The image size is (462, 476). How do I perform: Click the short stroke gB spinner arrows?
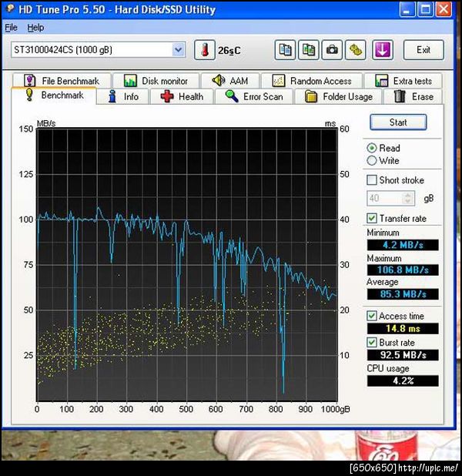click(x=407, y=198)
